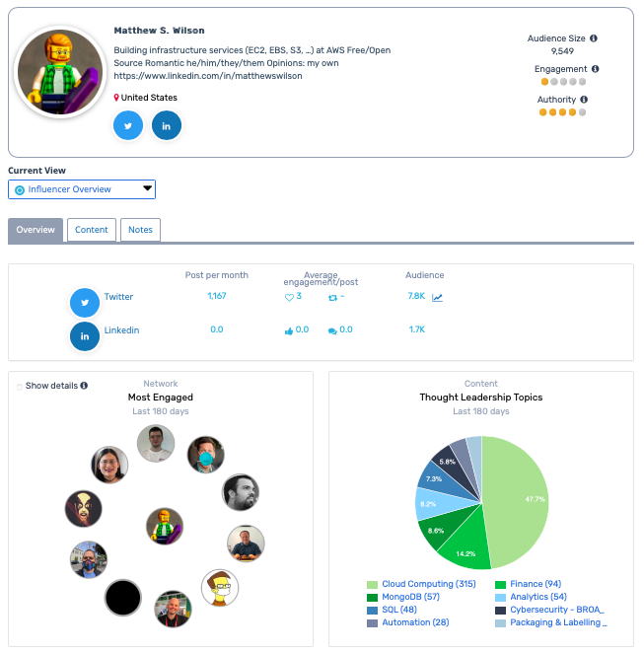Open the Twitter audience trend chart icon
The image size is (644, 653).
(437, 297)
